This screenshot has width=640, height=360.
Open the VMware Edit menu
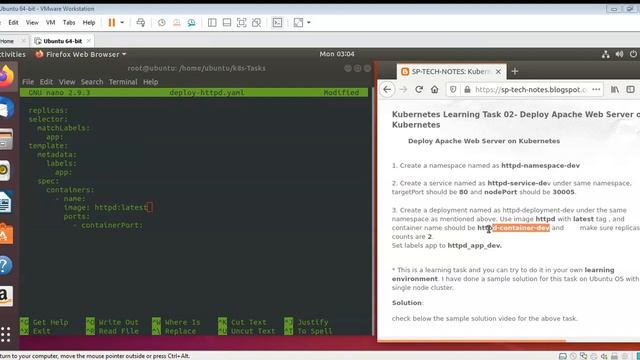(13, 22)
